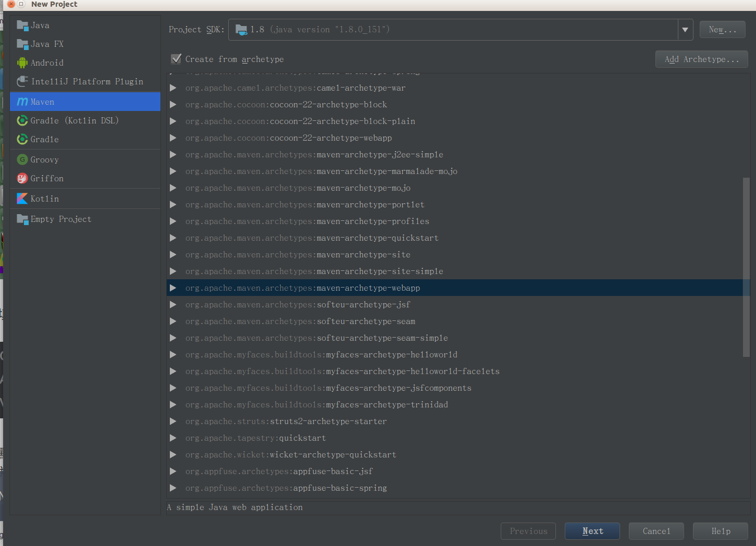This screenshot has width=756, height=546.
Task: Open the Project SDK dropdown arrow
Action: coord(685,30)
